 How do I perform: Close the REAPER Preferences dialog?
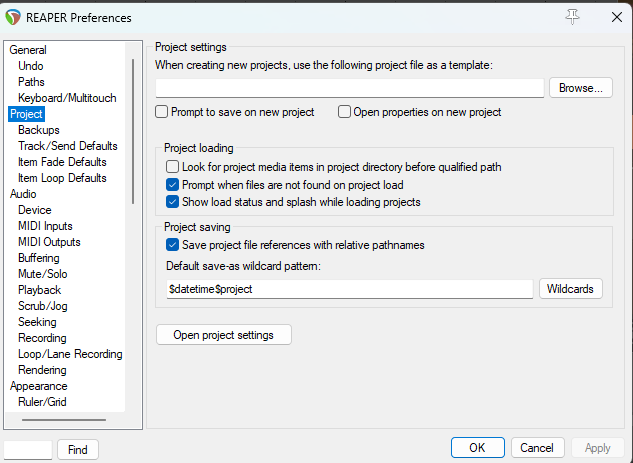click(x=617, y=17)
